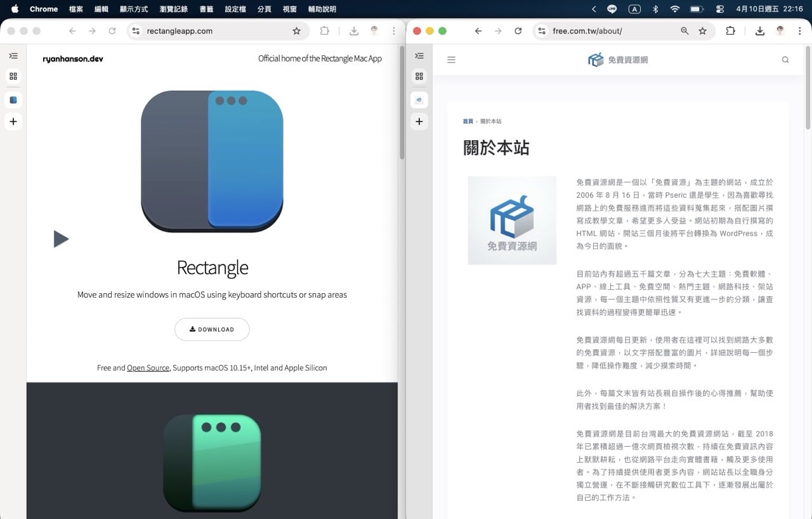Toggle vertical tab list in right window
This screenshot has width=812, height=519.
point(419,56)
